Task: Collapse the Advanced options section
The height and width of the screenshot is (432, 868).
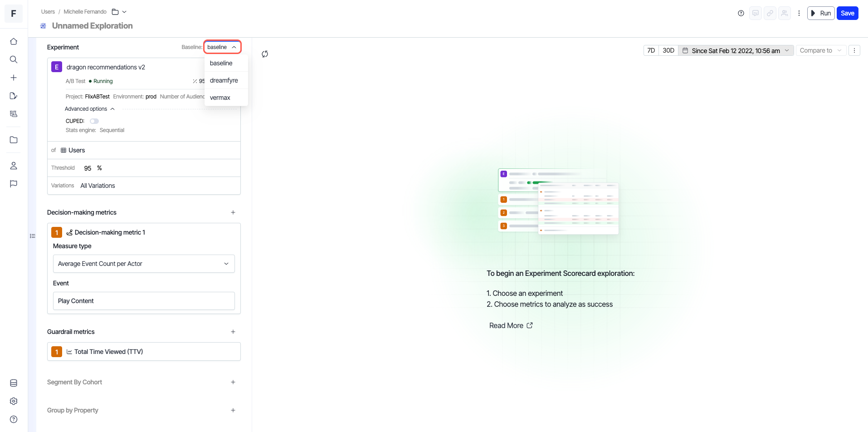Action: click(x=90, y=109)
